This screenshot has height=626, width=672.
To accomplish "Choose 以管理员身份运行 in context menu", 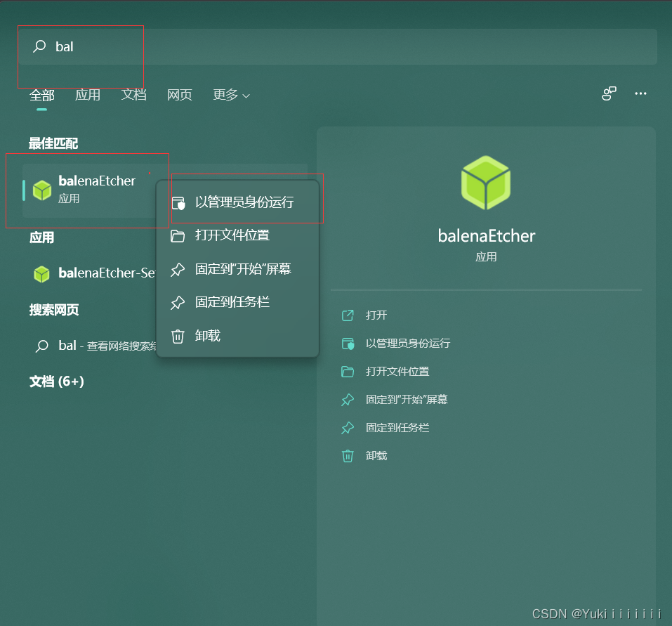I will click(x=238, y=202).
